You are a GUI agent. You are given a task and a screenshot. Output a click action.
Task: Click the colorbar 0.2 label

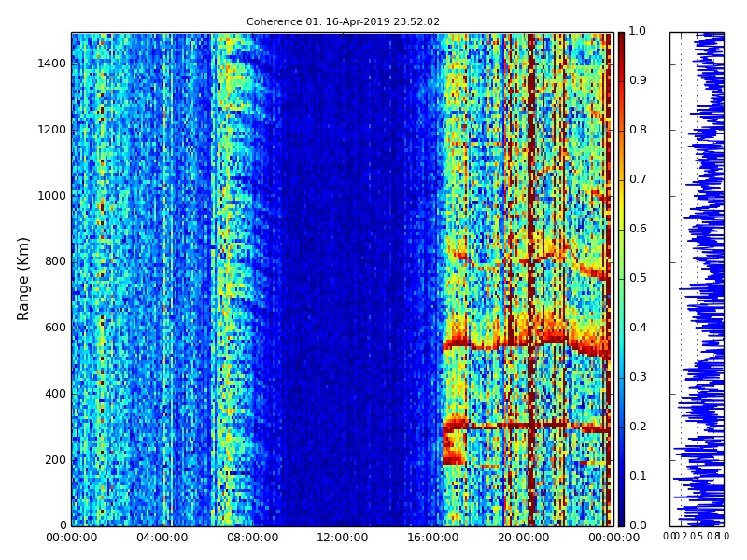click(638, 427)
